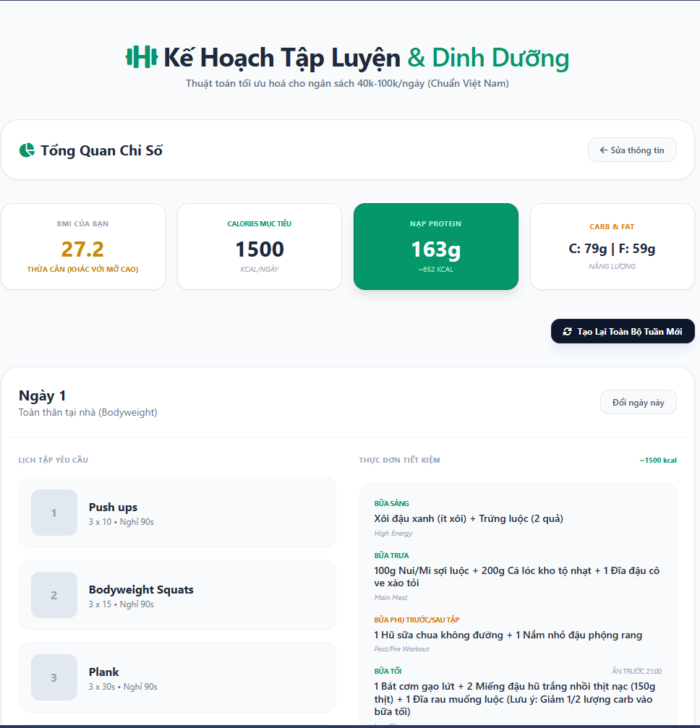This screenshot has width=700, height=728.
Task: Click the Bữa Sáng xôi đậu xanh meal
Action: [469, 518]
